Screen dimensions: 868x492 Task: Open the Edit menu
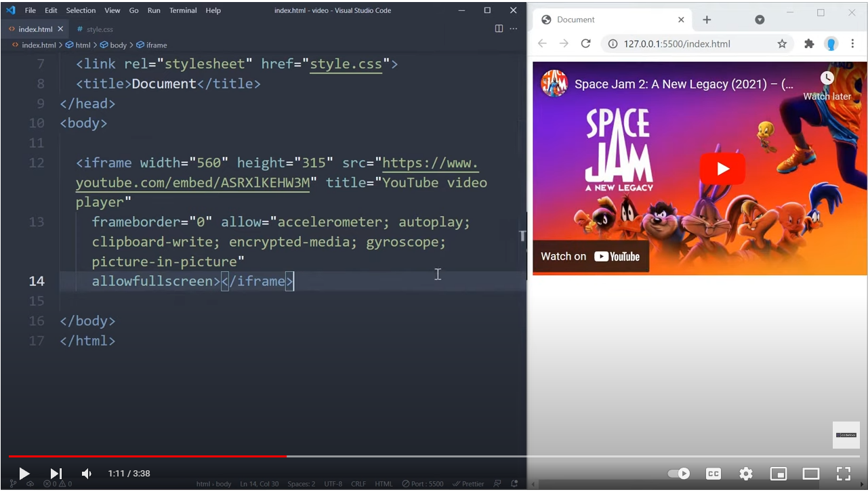coord(51,10)
